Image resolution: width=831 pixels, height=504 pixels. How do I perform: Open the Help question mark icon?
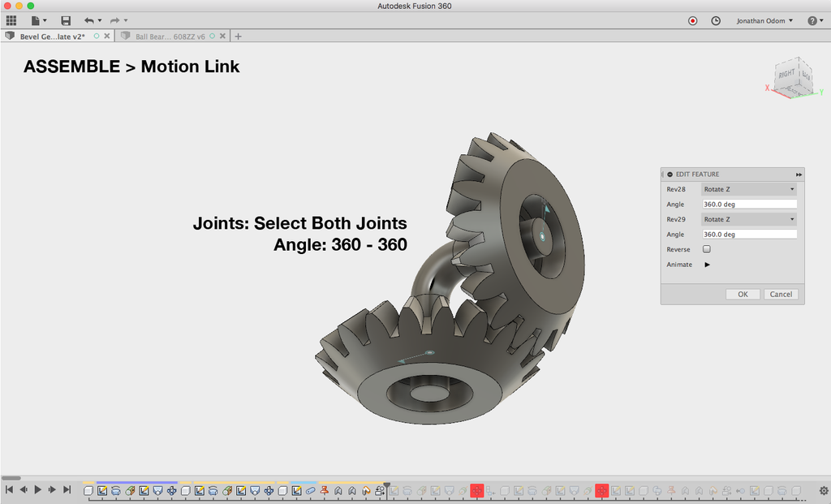coord(812,20)
